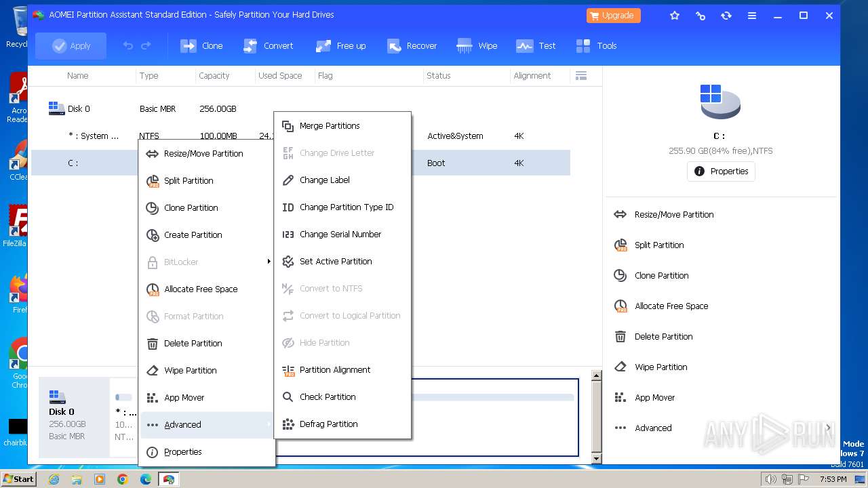Select the System Reserved partition row
Viewport: 868px width, 488px height.
pos(300,136)
